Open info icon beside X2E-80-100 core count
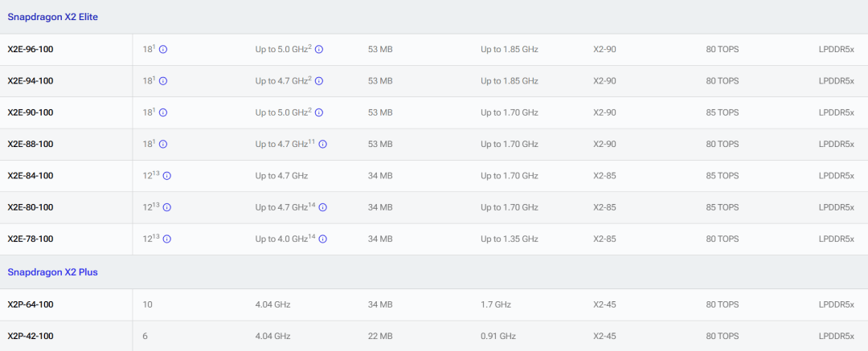This screenshot has width=868, height=351. pos(167,207)
